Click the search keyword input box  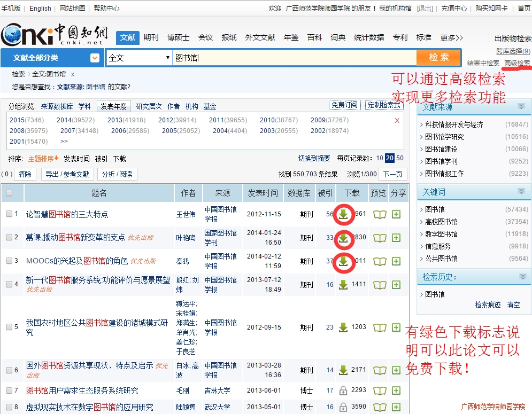coord(294,58)
